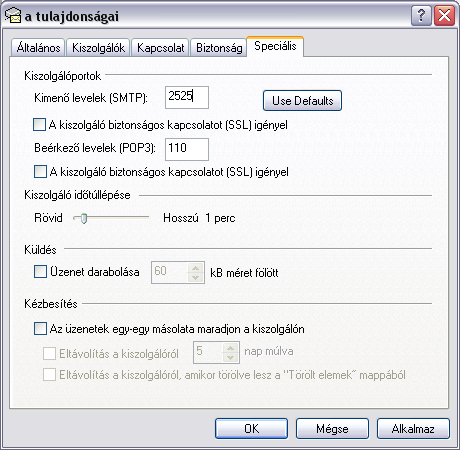Close the tulajdonságai dialog with red X
The image size is (460, 450).
tap(444, 15)
